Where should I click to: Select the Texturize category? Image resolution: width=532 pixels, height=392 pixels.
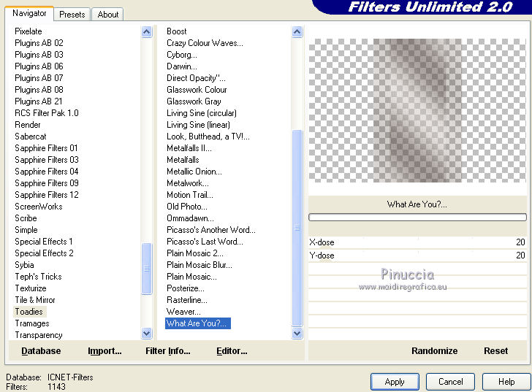(31, 288)
